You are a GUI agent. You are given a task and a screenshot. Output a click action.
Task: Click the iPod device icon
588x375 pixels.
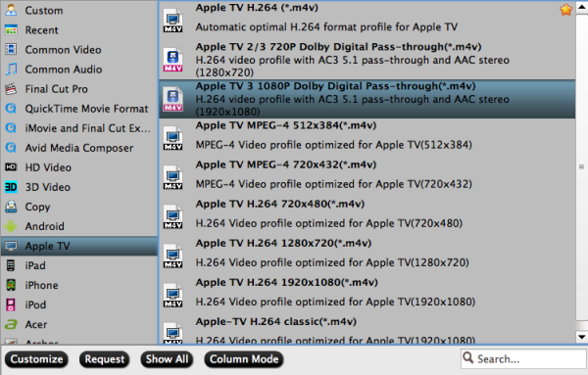tap(11, 305)
